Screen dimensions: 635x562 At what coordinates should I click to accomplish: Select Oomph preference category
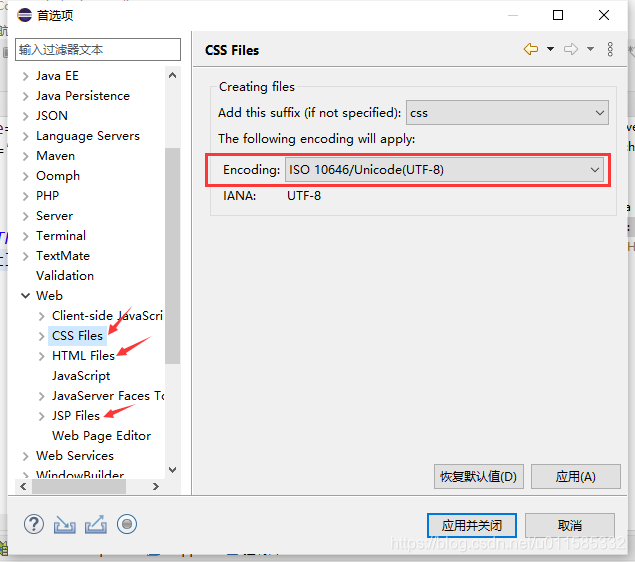[58, 176]
